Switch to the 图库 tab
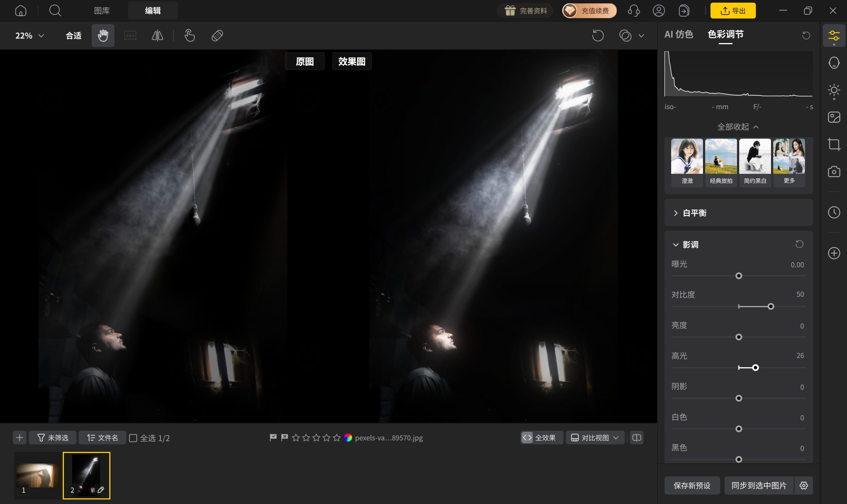847x504 pixels. (x=102, y=11)
